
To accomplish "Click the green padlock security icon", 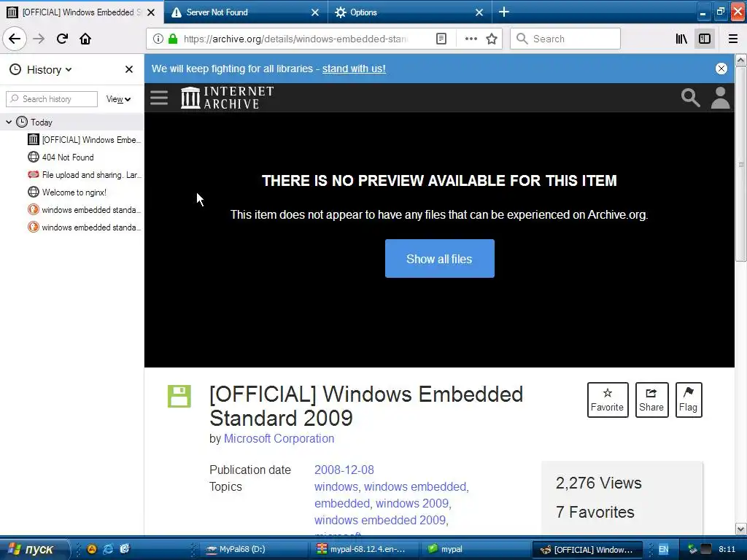I will (173, 39).
